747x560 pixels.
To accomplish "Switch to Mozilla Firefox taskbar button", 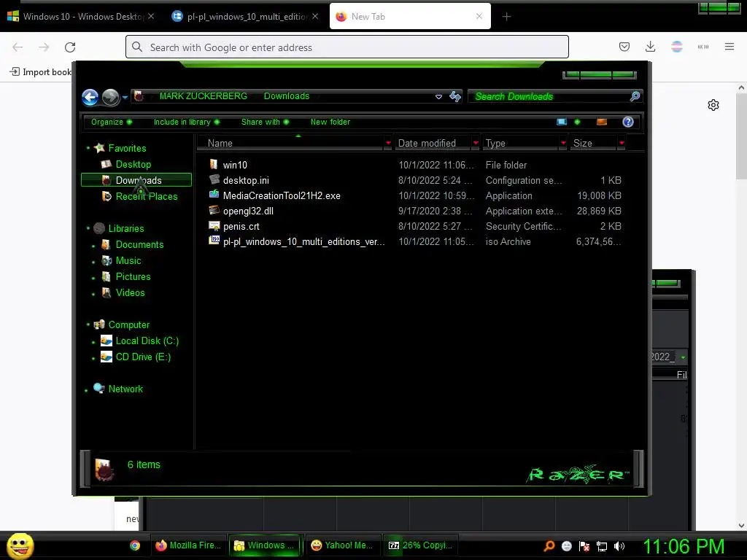I will tap(189, 545).
